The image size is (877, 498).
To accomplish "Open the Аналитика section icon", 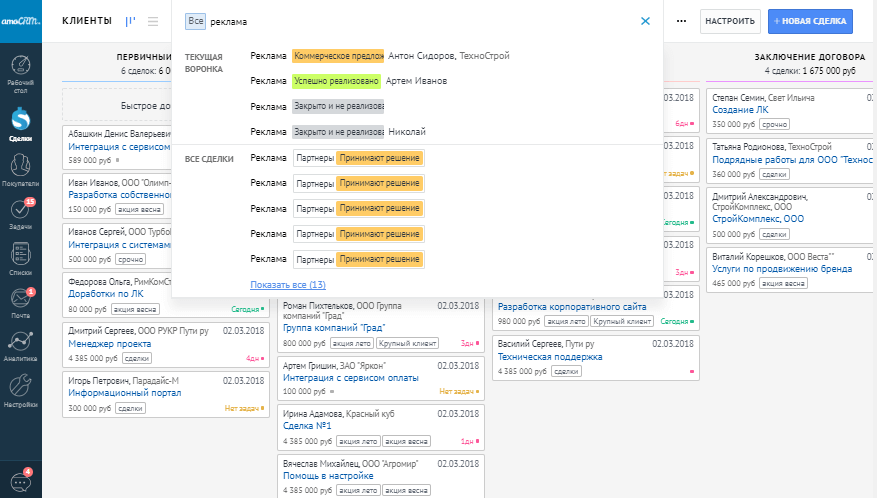I will pos(20,345).
